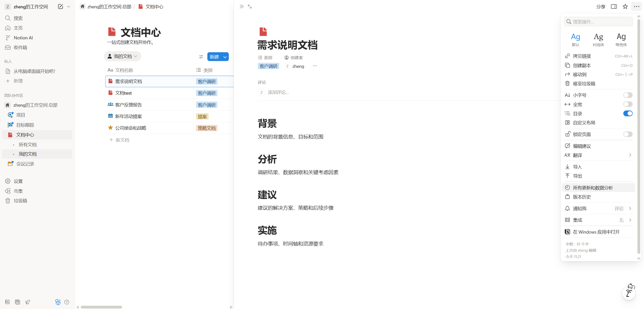The height and width of the screenshot is (309, 644).
Task: Collapse side peek with double-chevron icon
Action: [241, 7]
